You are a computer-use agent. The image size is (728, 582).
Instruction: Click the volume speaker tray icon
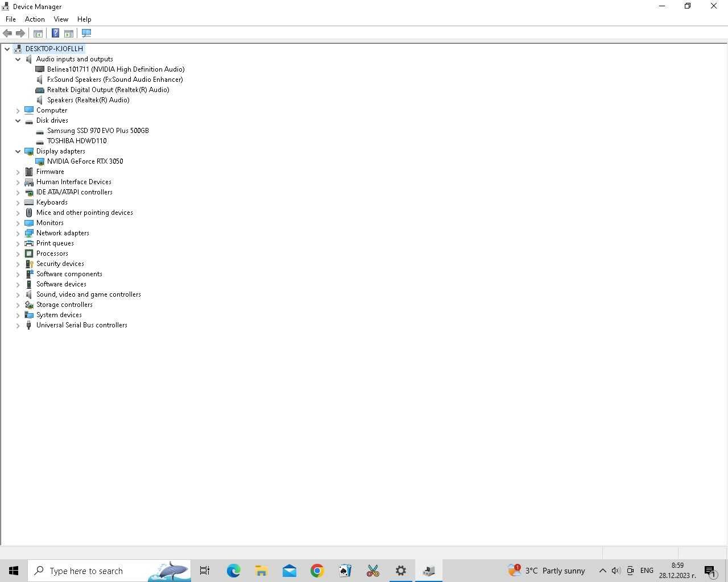tap(616, 571)
